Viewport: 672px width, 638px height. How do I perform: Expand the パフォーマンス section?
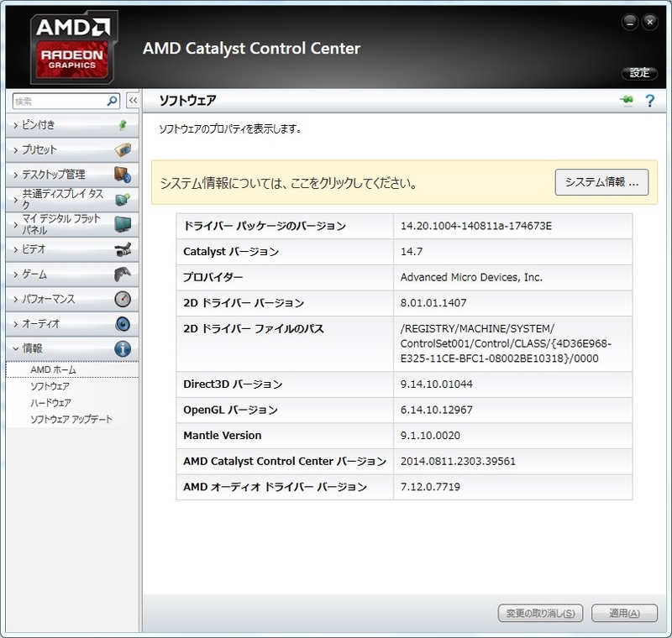coord(72,299)
